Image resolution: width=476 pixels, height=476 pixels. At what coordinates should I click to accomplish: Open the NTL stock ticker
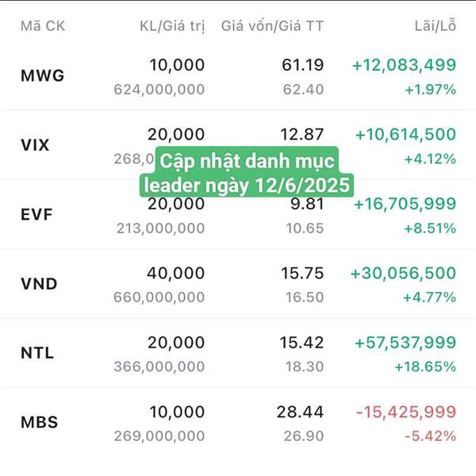37,353
